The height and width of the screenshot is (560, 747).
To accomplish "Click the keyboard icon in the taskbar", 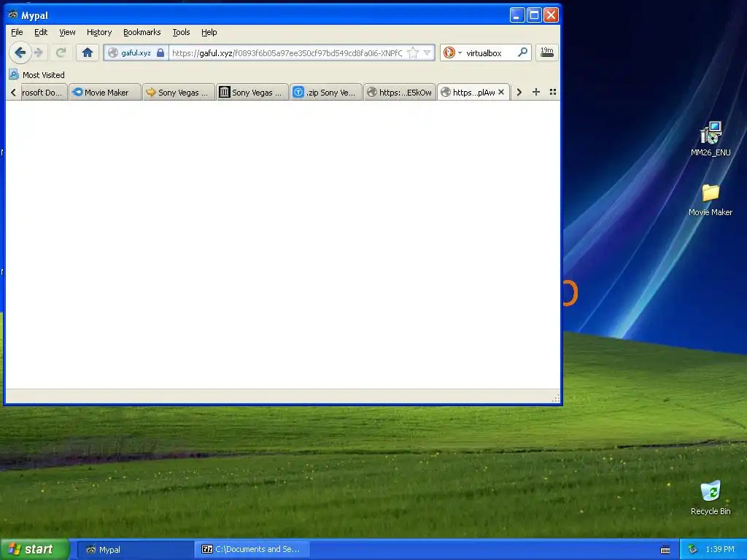I will 665,550.
